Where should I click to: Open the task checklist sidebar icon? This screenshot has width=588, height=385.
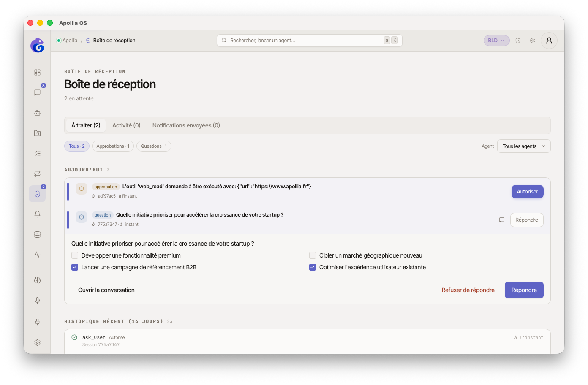coord(37,153)
